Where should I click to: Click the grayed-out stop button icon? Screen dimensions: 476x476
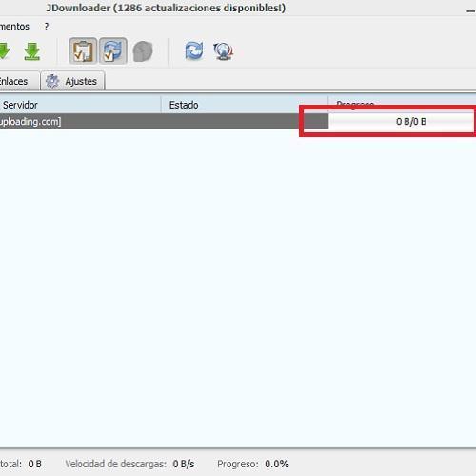[x=143, y=51]
